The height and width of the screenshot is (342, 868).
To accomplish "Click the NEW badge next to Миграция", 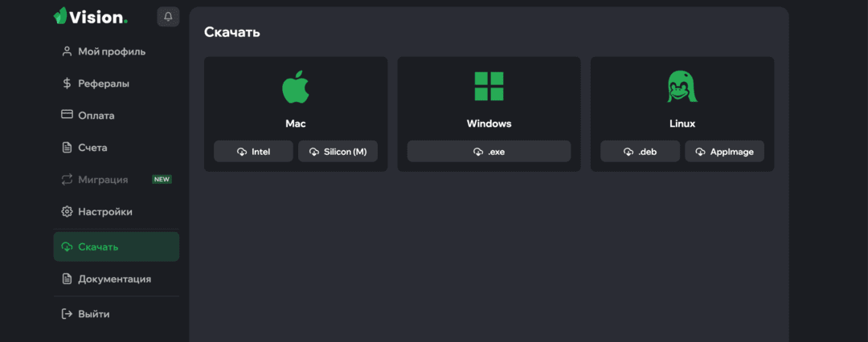I will point(162,179).
